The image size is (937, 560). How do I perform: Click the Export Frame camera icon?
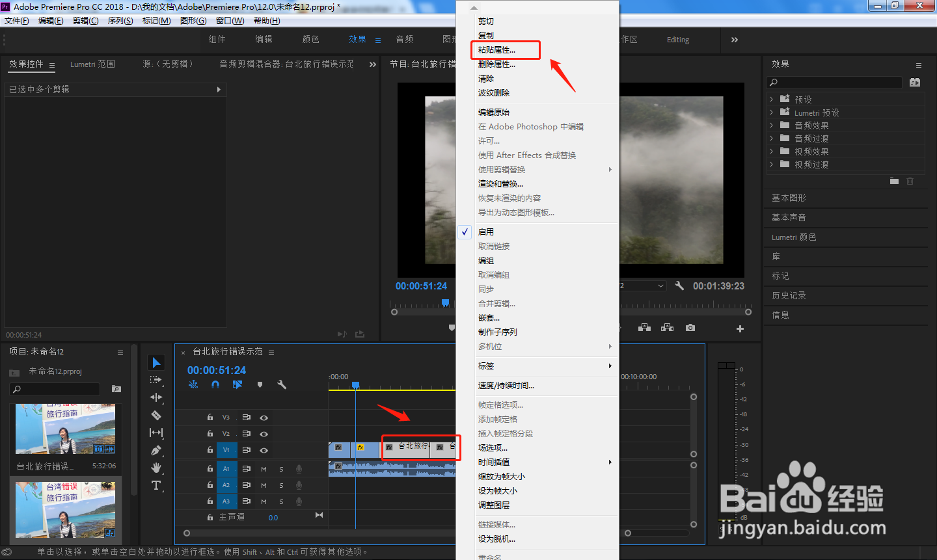pos(690,328)
